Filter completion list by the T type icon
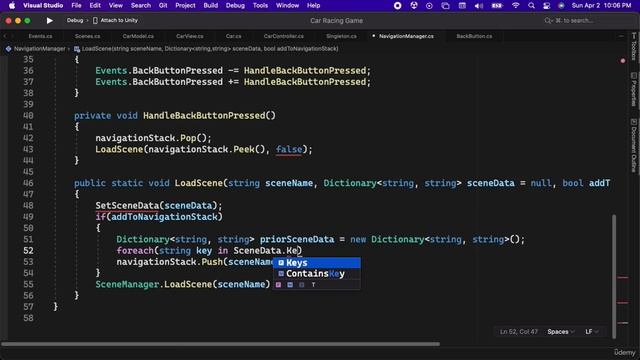Image resolution: width=640 pixels, height=360 pixels. click(313, 285)
